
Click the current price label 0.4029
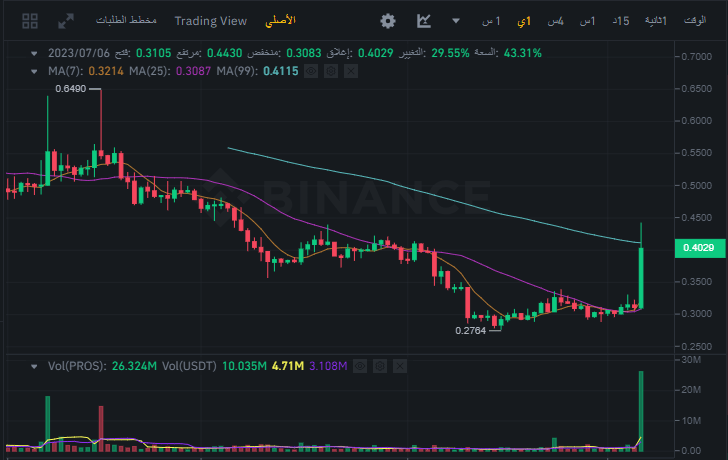pyautogui.click(x=697, y=247)
